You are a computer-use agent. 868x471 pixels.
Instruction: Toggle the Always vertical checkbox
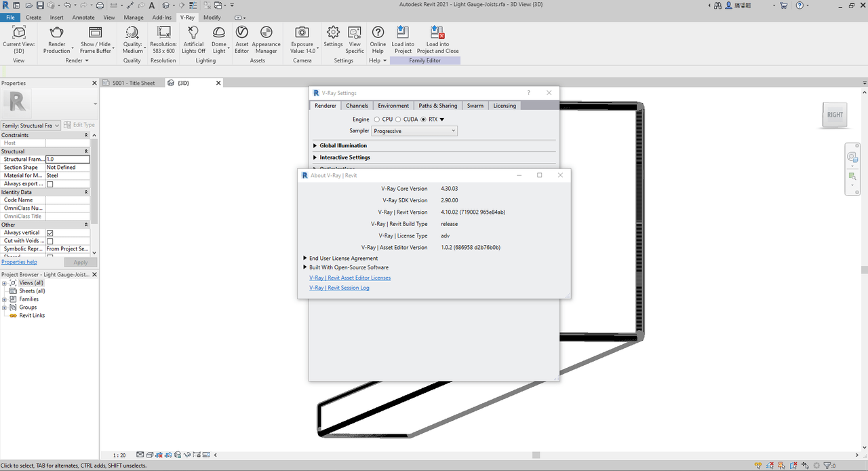pos(50,233)
